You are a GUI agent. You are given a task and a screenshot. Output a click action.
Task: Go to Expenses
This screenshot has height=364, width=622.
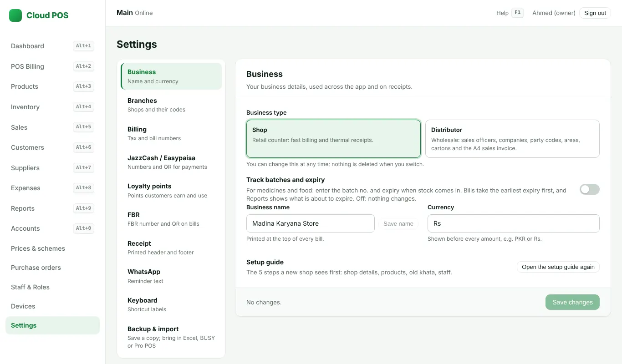pos(52,188)
